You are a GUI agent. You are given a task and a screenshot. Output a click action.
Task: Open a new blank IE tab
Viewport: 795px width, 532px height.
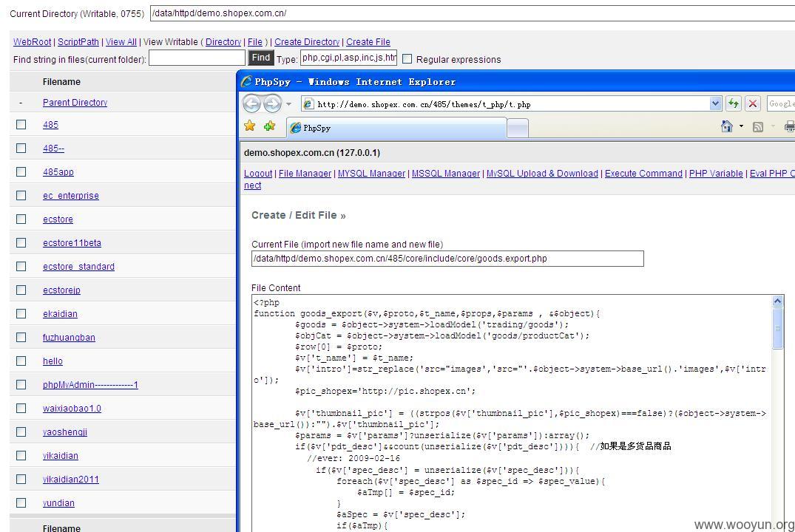click(518, 128)
